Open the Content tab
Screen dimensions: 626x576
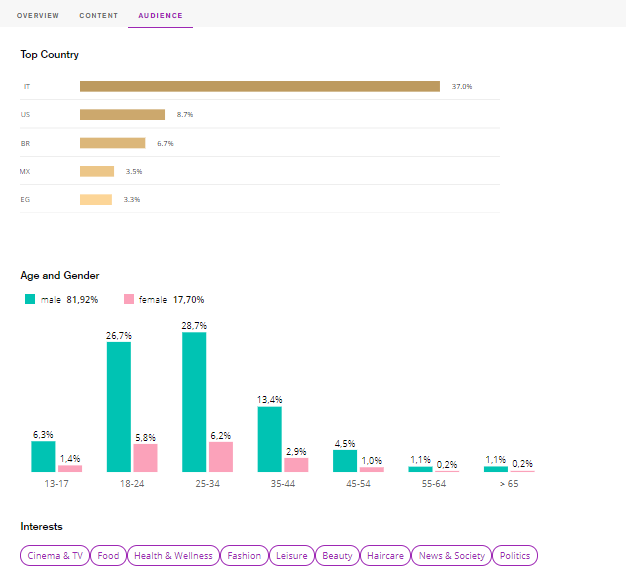98,16
